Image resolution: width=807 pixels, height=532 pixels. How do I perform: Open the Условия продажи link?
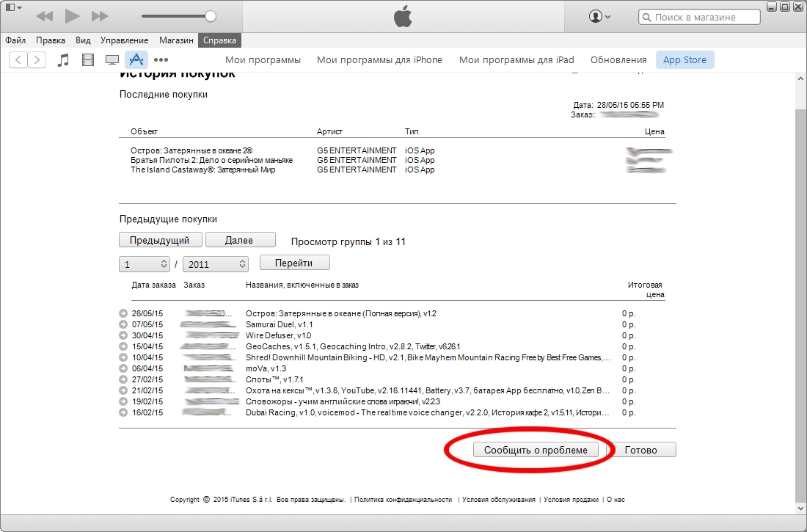point(572,500)
